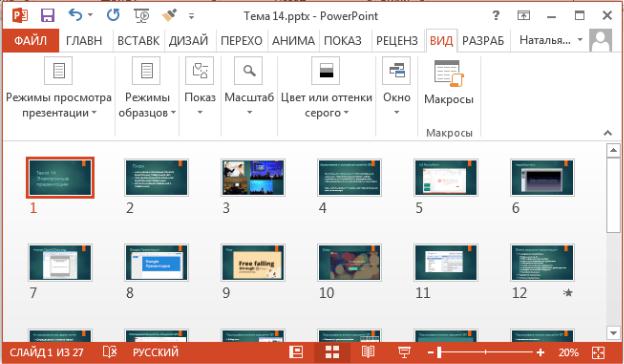
Task: Select slide 7 thumbnail
Action: [x=60, y=263]
